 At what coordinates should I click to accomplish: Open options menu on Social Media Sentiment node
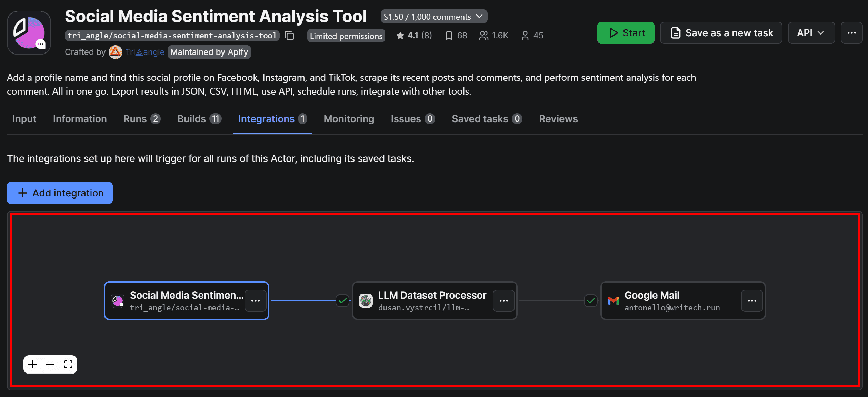tap(255, 300)
